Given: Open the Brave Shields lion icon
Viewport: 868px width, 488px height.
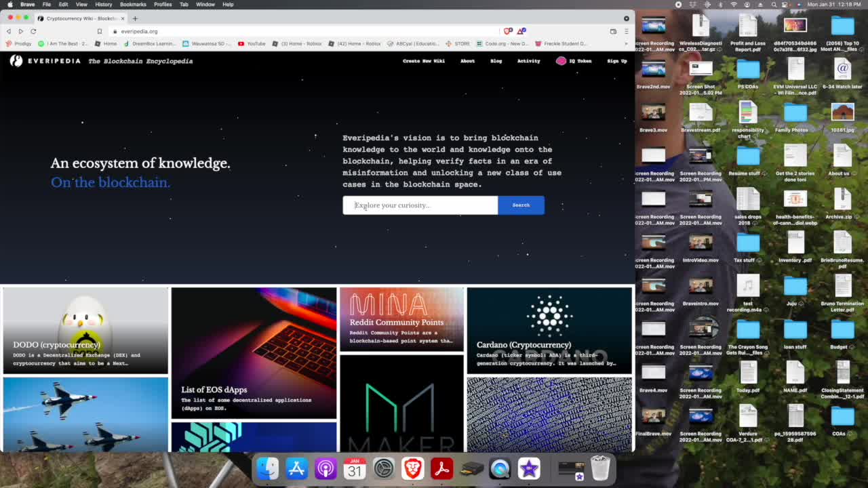Looking at the screenshot, I should [x=508, y=31].
